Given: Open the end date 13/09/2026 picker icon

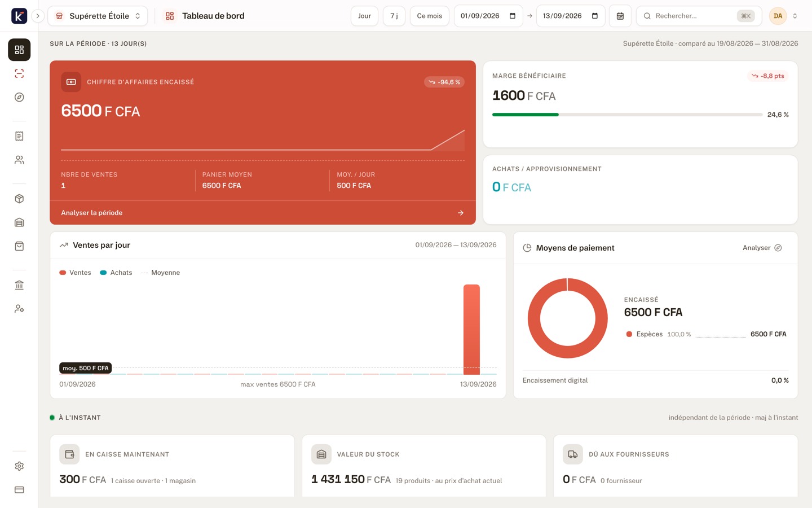Looking at the screenshot, I should pos(595,16).
